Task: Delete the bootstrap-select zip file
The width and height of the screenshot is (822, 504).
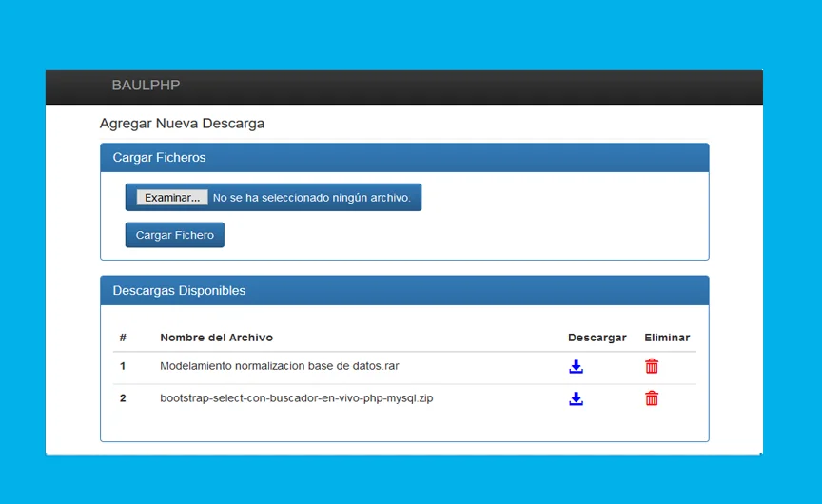Action: 652,398
